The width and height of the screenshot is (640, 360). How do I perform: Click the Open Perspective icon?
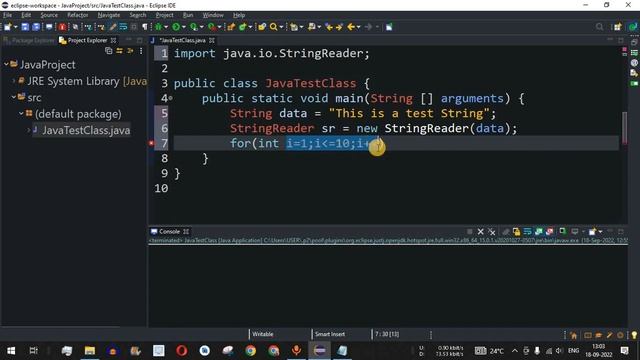[x=617, y=27]
